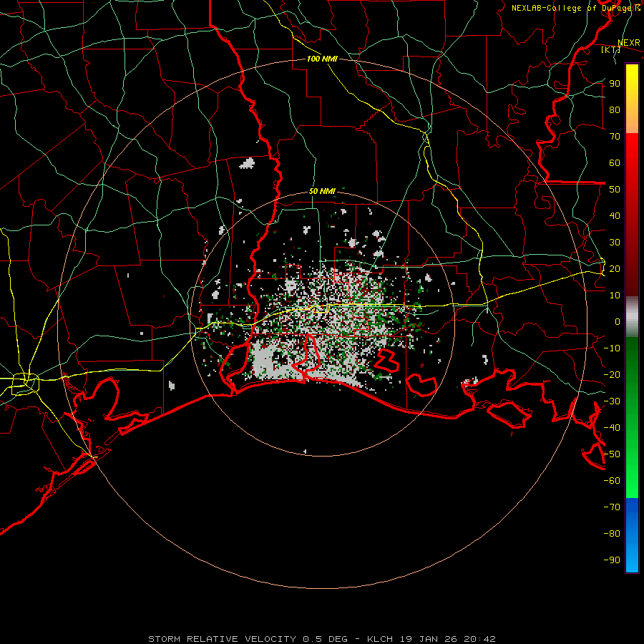Click the 0 value on the velocity scale
The height and width of the screenshot is (644, 644).
(618, 322)
